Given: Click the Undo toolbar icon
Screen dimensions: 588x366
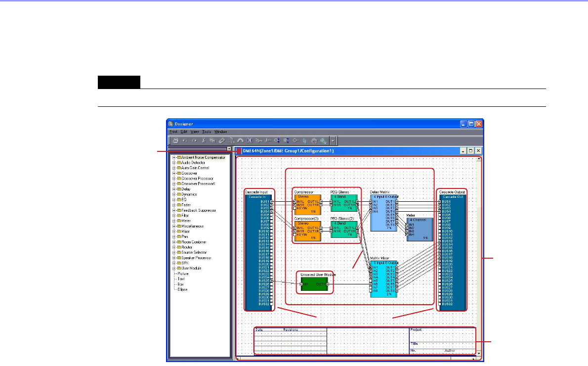Looking at the screenshot, I should 185,141.
